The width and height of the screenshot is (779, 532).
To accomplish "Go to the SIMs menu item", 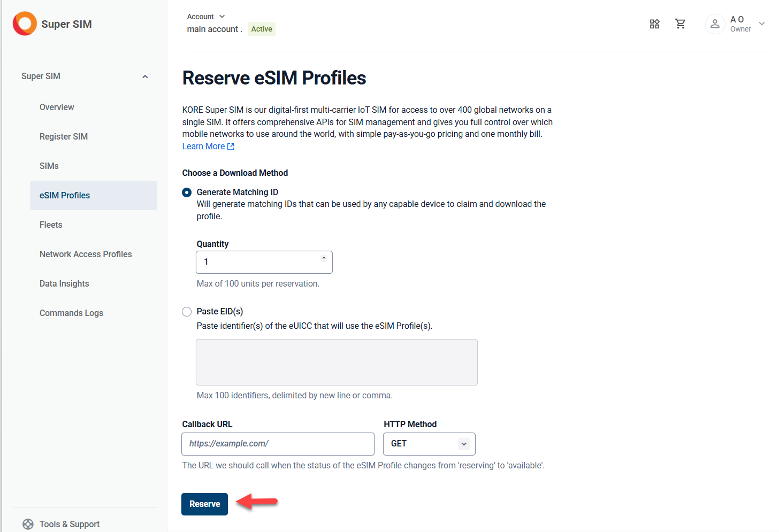I will click(49, 166).
